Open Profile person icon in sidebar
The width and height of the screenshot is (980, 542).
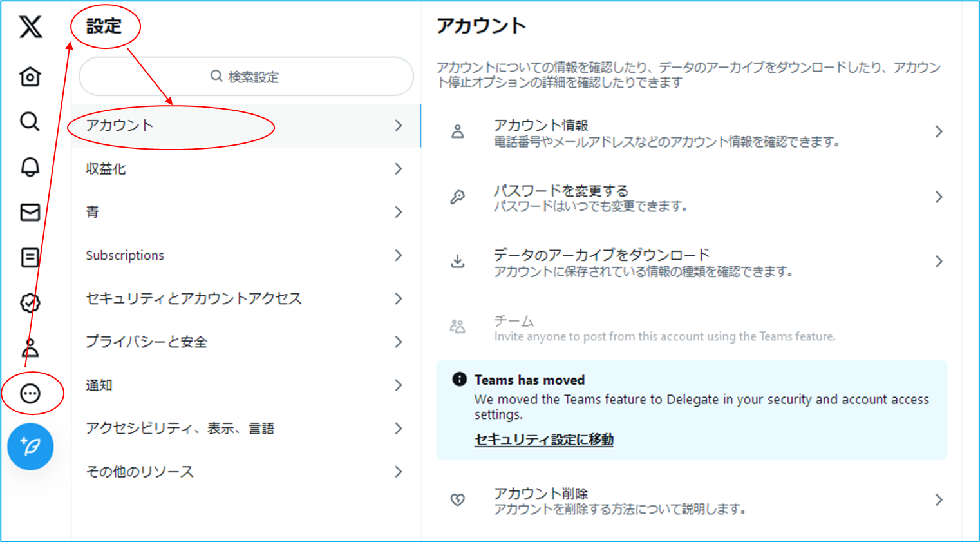(30, 348)
